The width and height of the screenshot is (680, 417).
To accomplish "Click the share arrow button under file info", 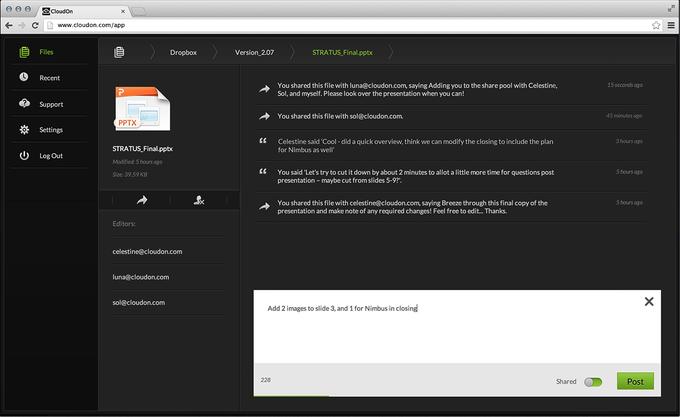I will [142, 200].
